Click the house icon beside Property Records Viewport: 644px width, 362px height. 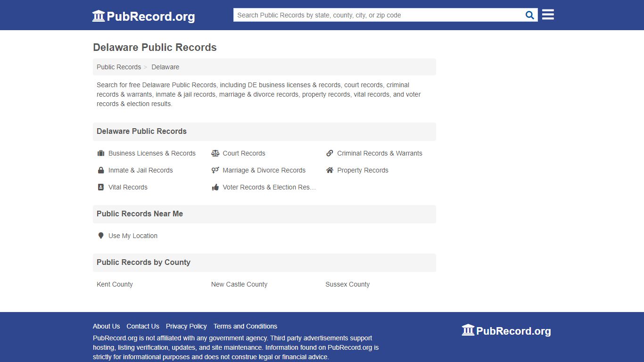pos(330,170)
